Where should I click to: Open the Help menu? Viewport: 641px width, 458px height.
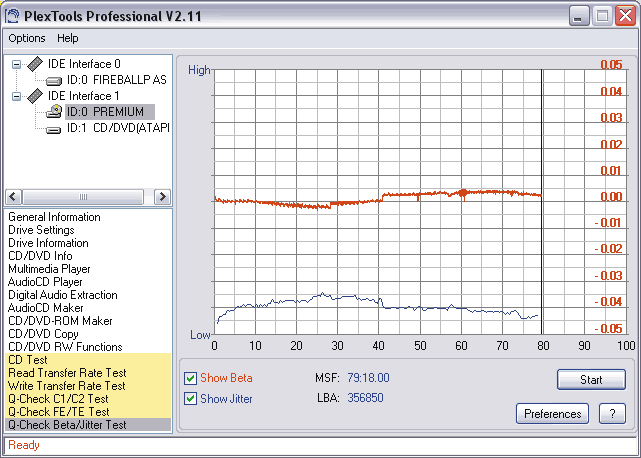pos(67,38)
